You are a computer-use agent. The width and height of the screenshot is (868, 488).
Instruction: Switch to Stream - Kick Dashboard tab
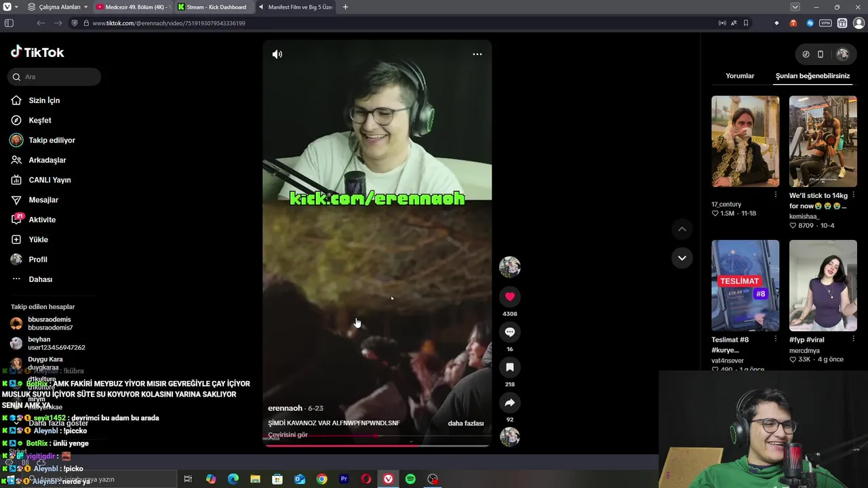click(214, 7)
